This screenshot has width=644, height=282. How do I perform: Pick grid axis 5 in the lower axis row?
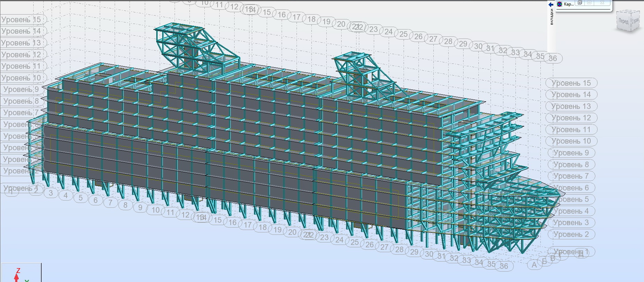(81, 198)
